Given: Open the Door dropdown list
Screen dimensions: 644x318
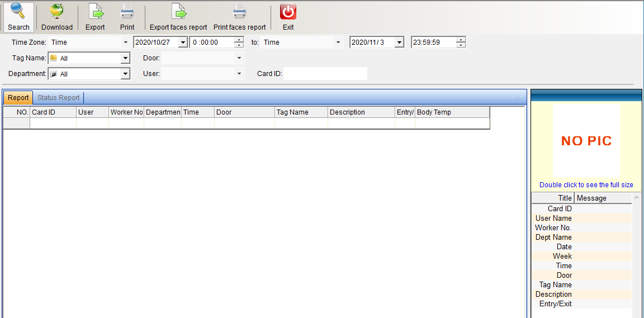Looking at the screenshot, I should [x=239, y=58].
